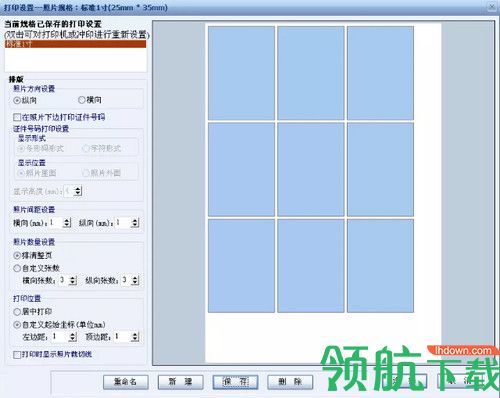The width and height of the screenshot is (500, 398).
Task: Click the 左边距 value field
Action: click(60, 337)
